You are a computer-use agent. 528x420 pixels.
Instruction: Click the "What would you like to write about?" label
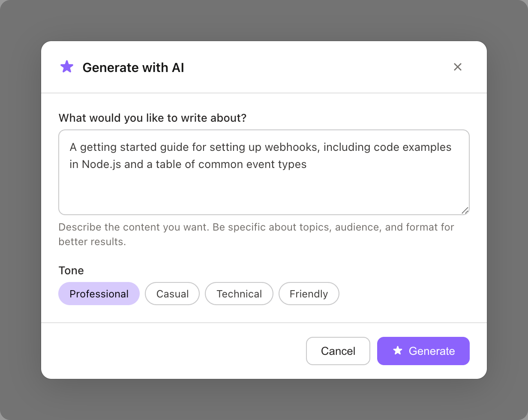[x=152, y=118]
